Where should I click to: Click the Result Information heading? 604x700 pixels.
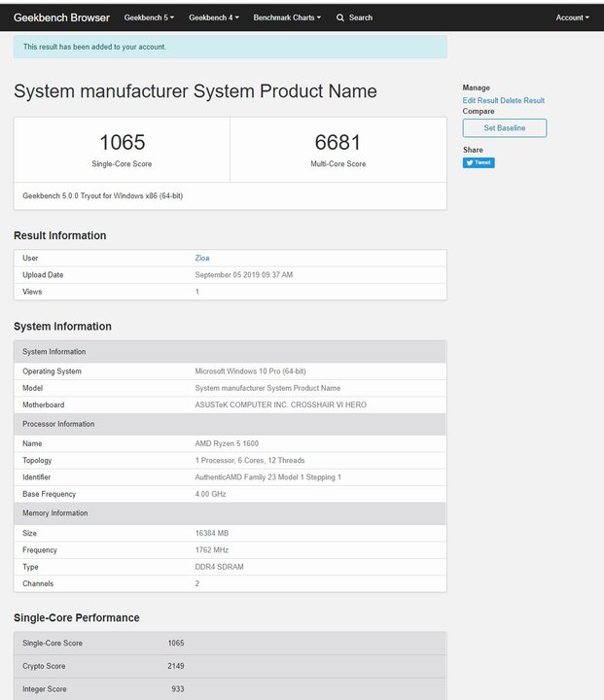60,235
